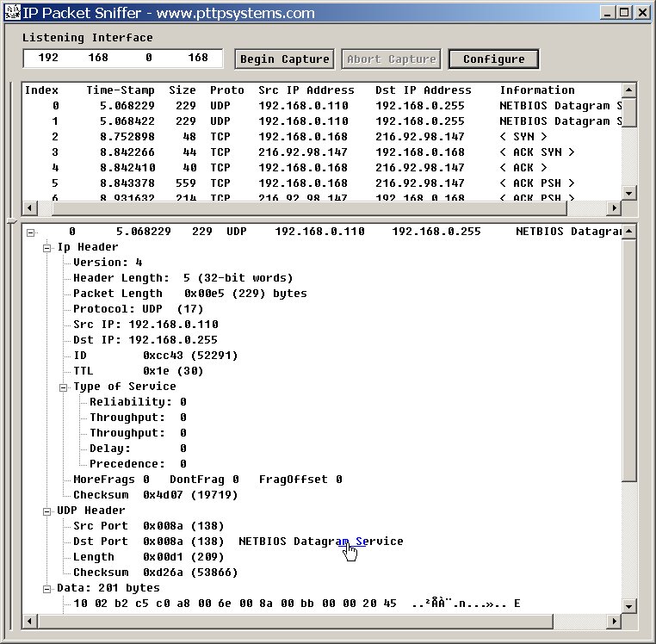
Task: Collapse the top packet 0 detail node
Action: pos(31,232)
